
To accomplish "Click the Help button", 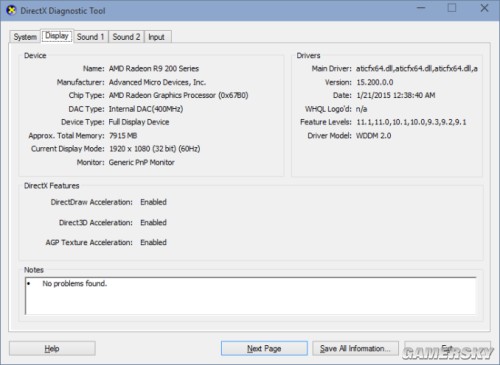I will 52,349.
